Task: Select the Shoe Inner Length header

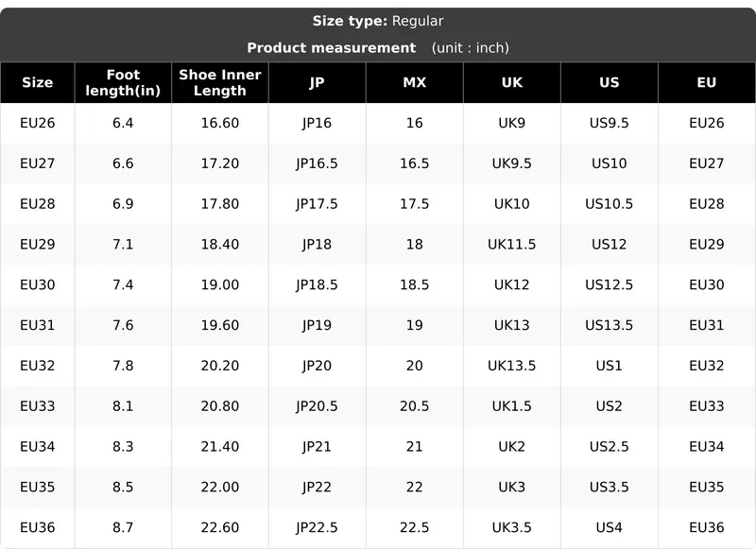Action: (x=220, y=82)
